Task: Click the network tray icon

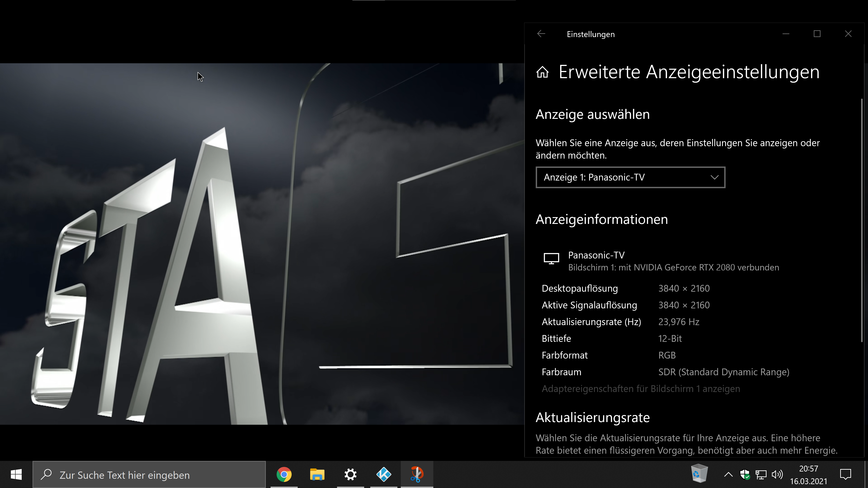Action: 761,475
